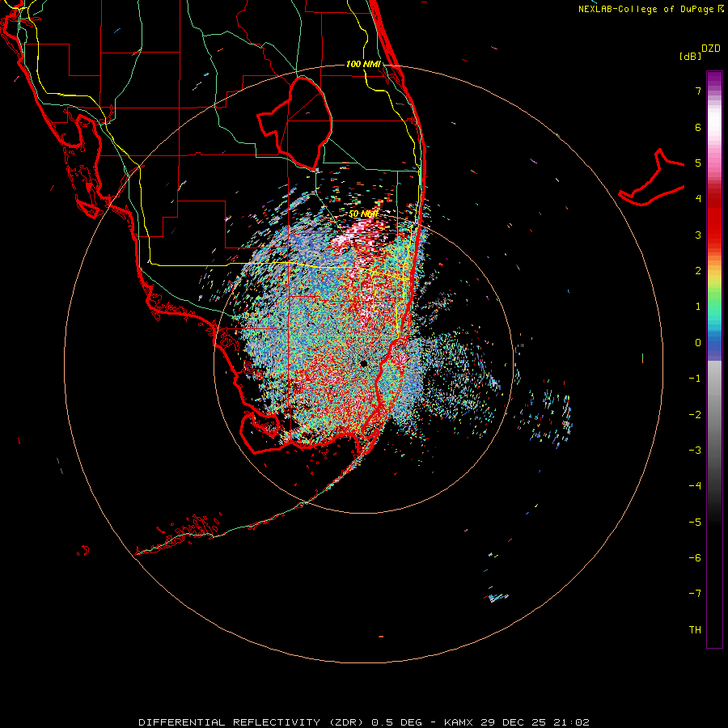Click the '100 NMI' range ring label
728x728 pixels.
coord(363,64)
